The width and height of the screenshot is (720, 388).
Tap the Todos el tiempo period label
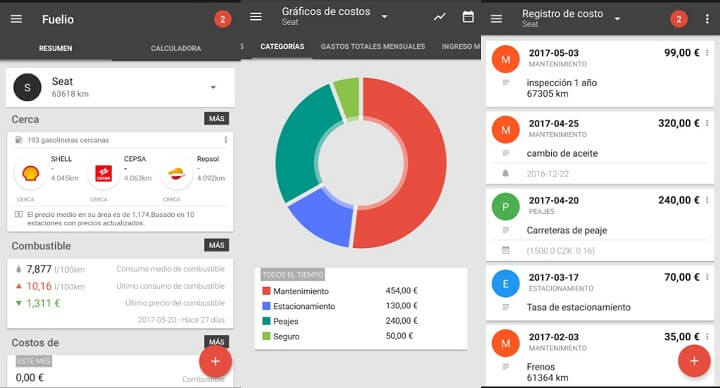pyautogui.click(x=292, y=275)
